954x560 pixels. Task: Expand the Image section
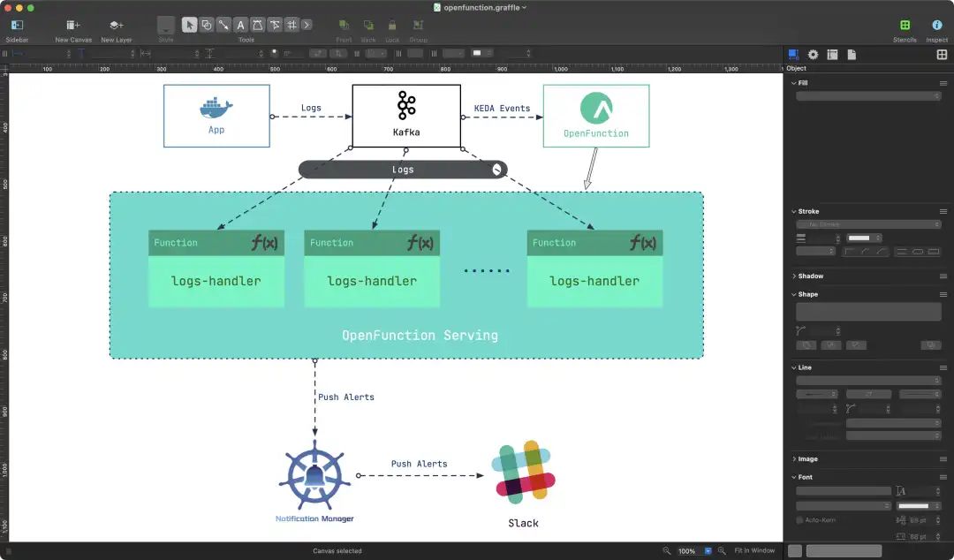[x=793, y=459]
